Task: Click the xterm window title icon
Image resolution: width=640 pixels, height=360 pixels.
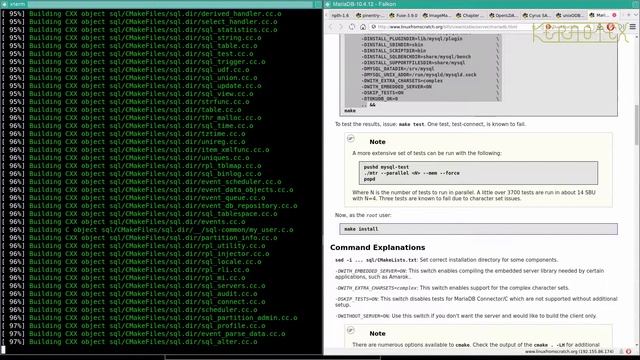Action: pyautogui.click(x=4, y=4)
